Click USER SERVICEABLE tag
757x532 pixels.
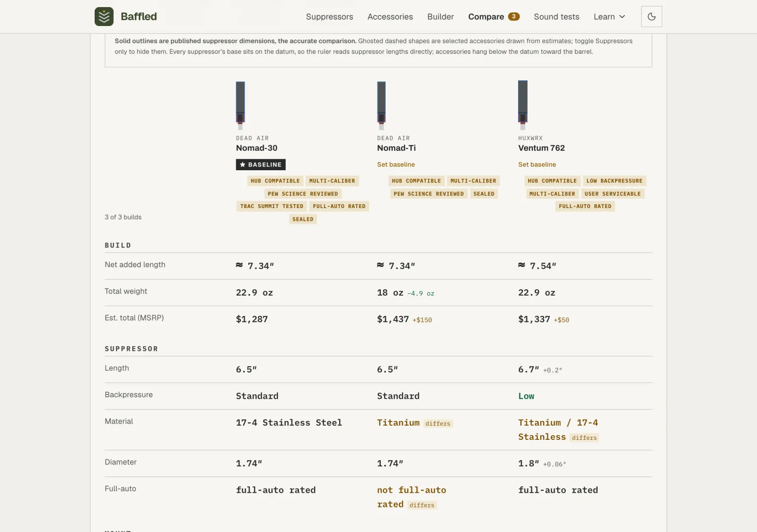coord(612,194)
